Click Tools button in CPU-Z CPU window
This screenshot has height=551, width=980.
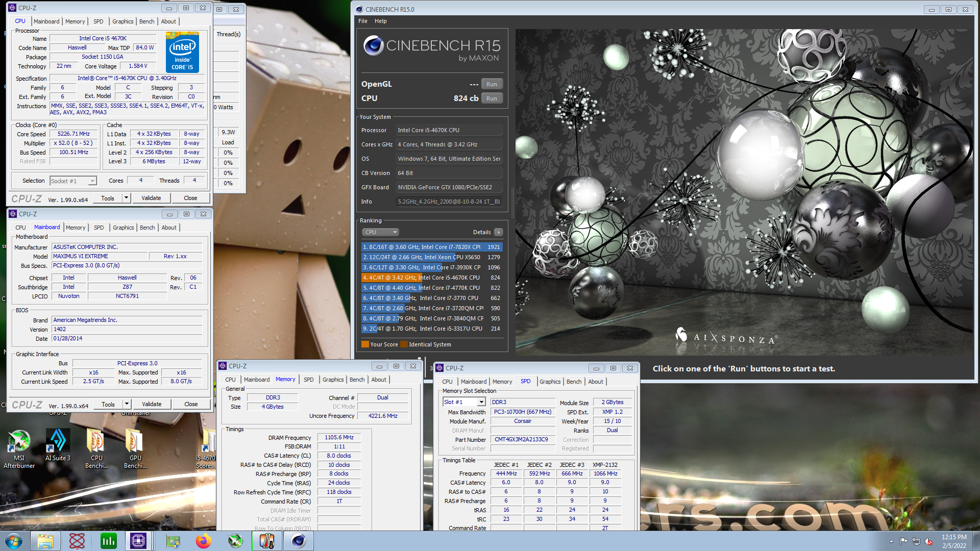click(x=108, y=198)
